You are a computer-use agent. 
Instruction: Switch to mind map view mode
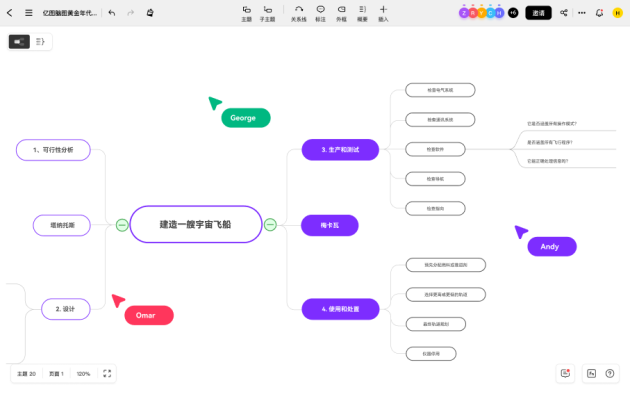tap(19, 42)
